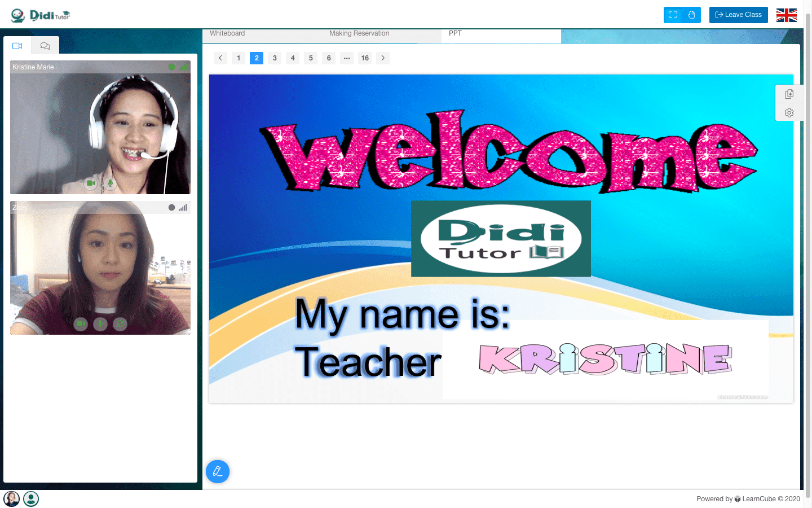Screen dimensions: 812x508
Task: Click the student avatar icon at bottom
Action: coord(31,499)
